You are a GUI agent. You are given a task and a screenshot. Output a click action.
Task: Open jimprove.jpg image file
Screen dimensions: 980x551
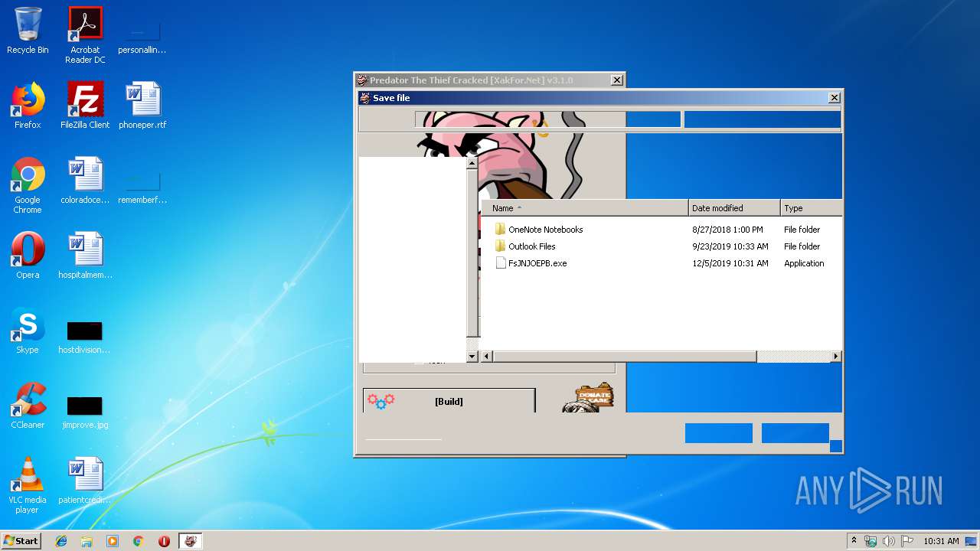[84, 412]
